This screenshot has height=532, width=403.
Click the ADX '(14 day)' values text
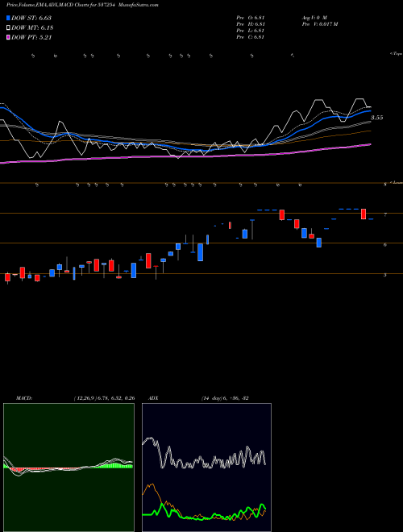coord(225,398)
